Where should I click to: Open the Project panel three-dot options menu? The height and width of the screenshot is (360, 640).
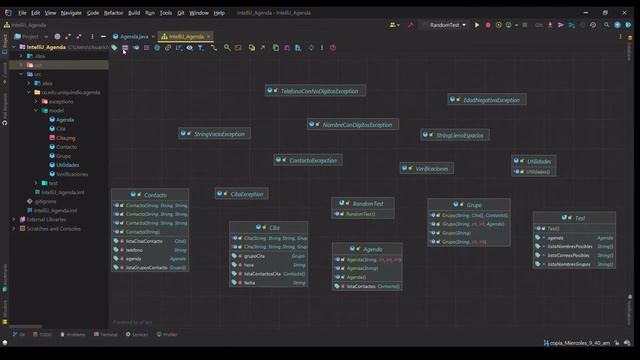point(92,36)
